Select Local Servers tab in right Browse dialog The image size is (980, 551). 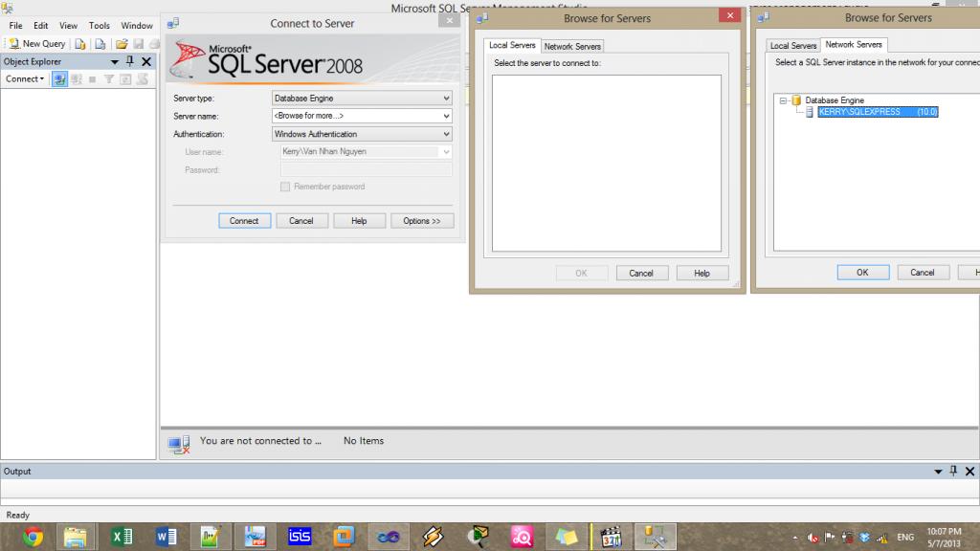pos(793,46)
